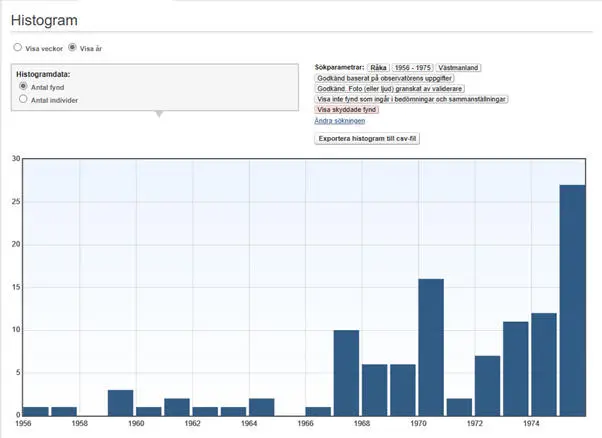Click the tallest bar for 1975

(572, 300)
